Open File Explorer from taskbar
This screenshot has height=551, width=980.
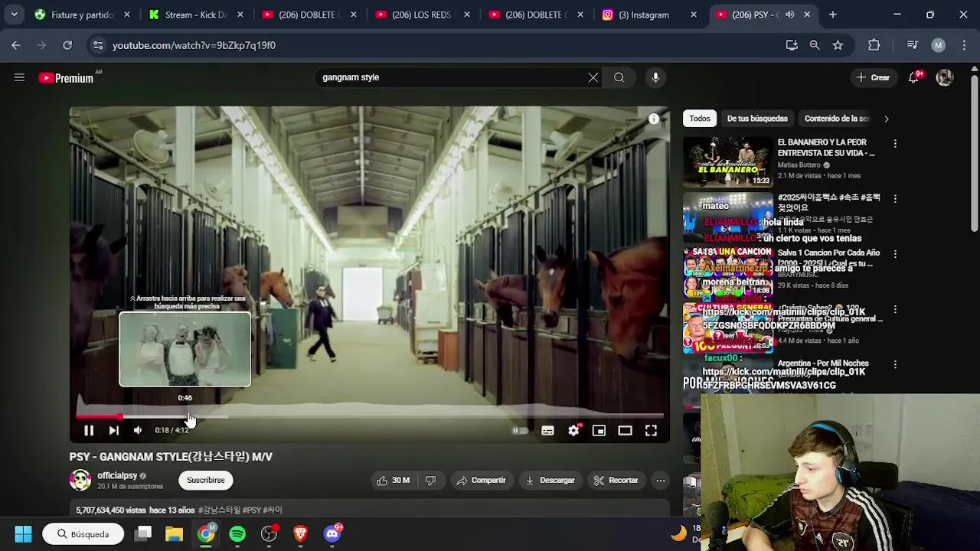click(174, 534)
